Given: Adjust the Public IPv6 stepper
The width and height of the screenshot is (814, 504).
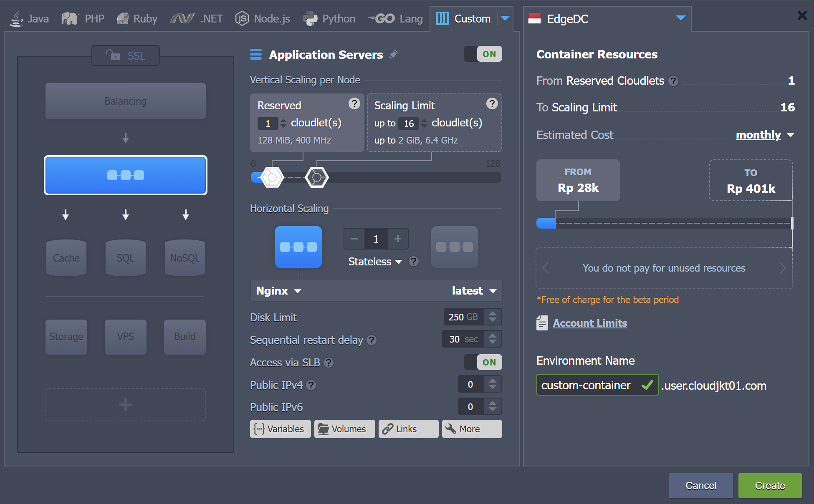Looking at the screenshot, I should point(493,407).
